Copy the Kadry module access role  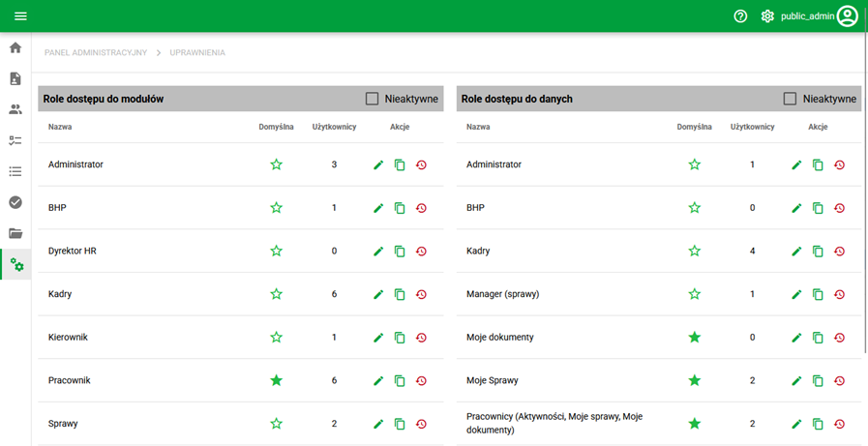tap(400, 294)
